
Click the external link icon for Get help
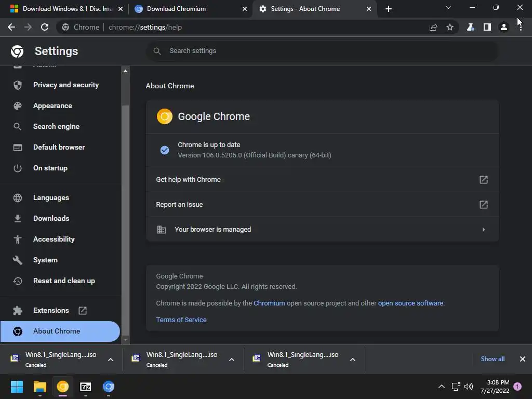(484, 179)
